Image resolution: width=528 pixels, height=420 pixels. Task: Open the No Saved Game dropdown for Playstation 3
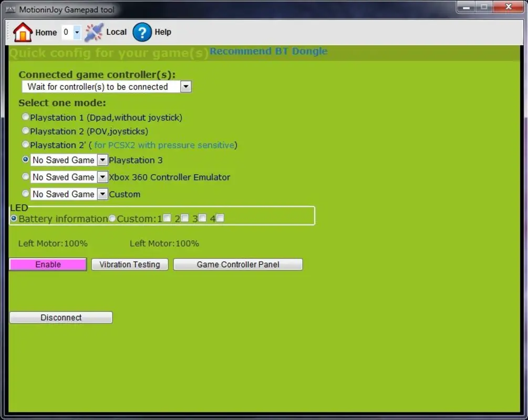pos(102,160)
